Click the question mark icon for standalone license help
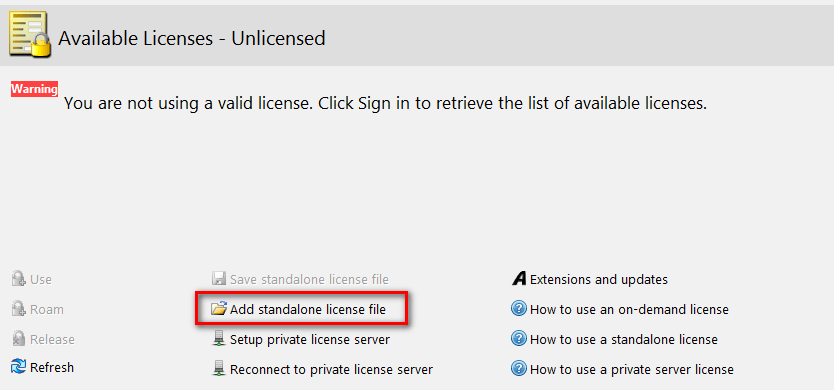 [x=519, y=339]
